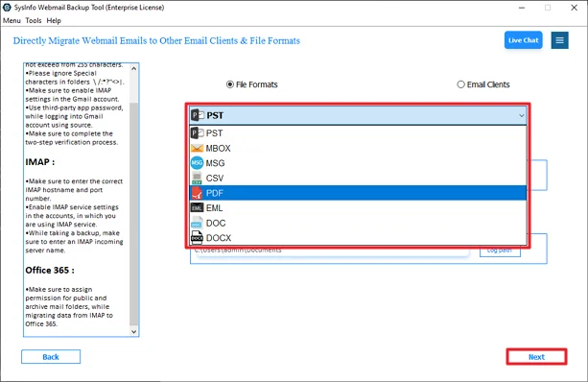588x382 pixels.
Task: Choose CSV from the format list
Action: pos(358,179)
